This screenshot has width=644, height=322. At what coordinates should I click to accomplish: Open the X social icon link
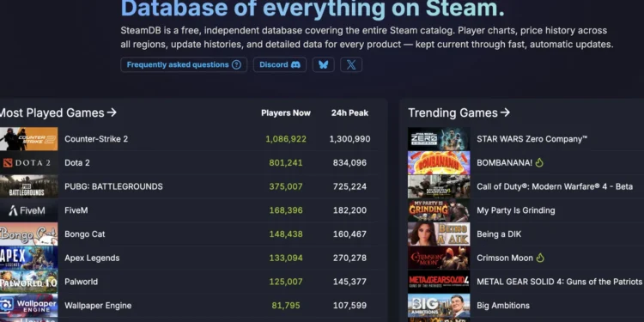(351, 65)
